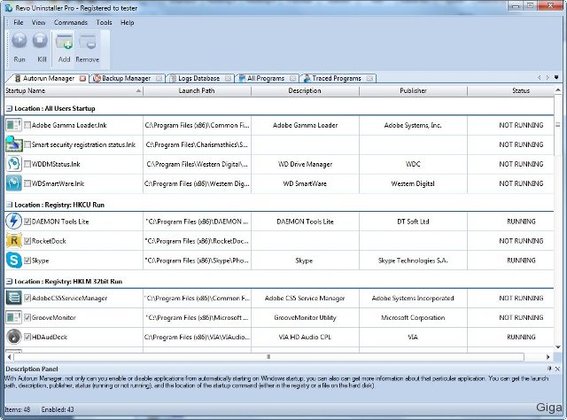Click the vertical scrollbar thumb
The image size is (567, 420).
coord(558,125)
